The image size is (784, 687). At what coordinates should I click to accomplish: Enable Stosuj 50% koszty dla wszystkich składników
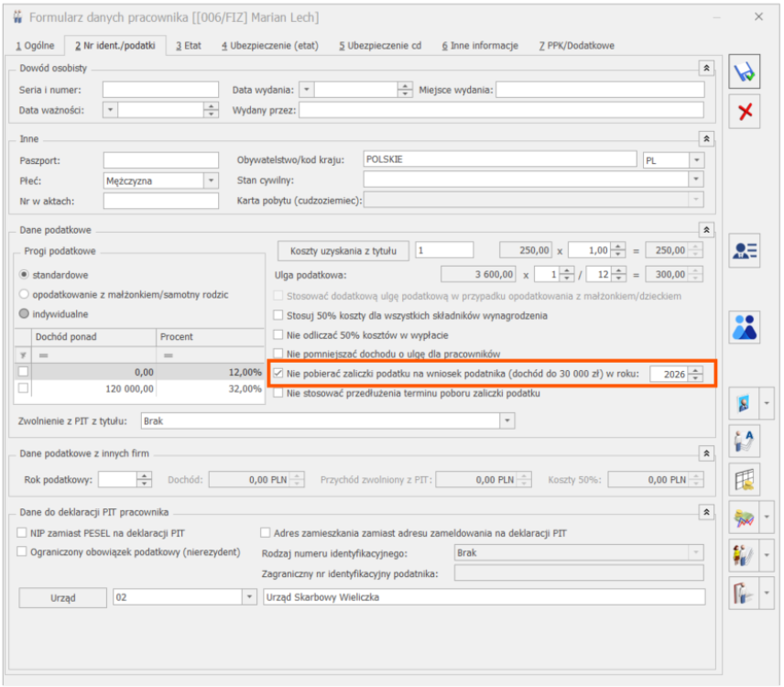pyautogui.click(x=278, y=315)
